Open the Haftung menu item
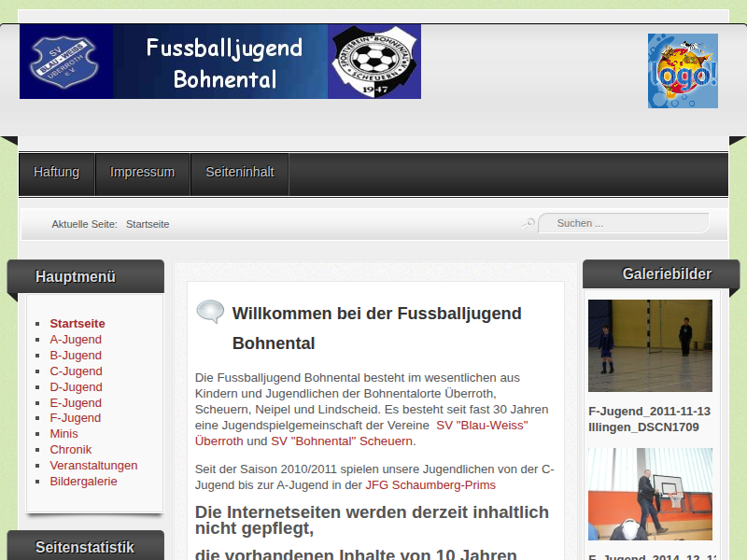 pyautogui.click(x=57, y=173)
